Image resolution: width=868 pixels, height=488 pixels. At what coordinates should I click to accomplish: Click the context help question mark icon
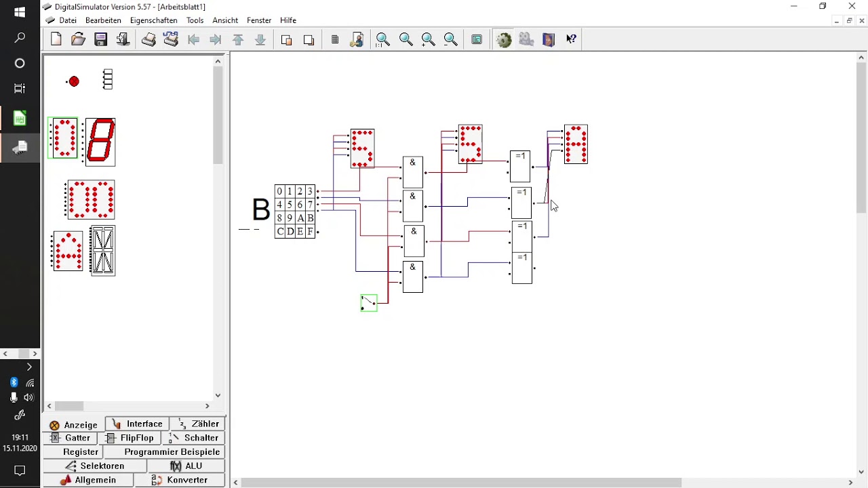point(572,39)
